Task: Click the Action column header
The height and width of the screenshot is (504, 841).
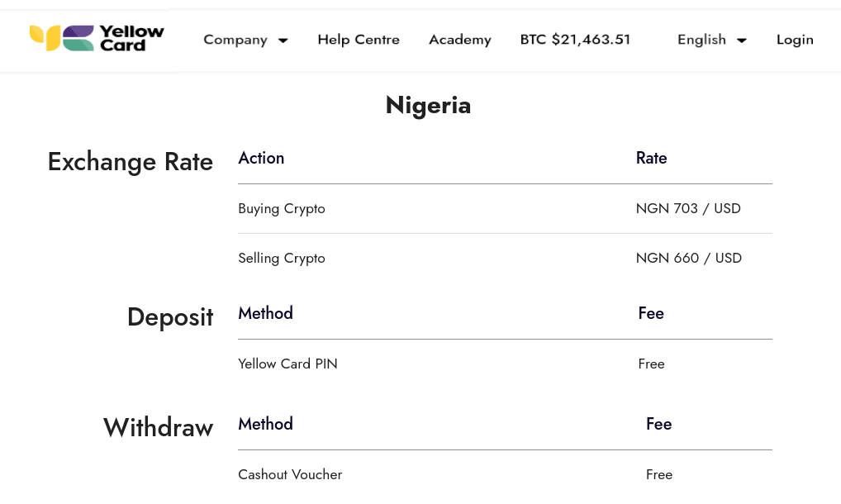Action: 261,159
